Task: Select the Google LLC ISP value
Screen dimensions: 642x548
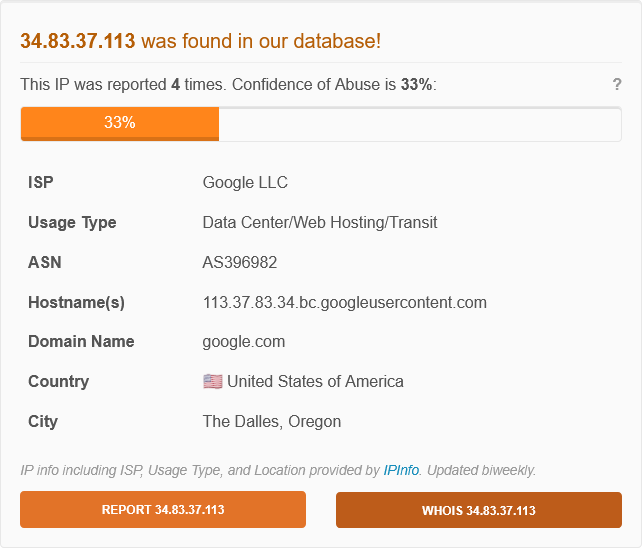Action: click(x=245, y=182)
